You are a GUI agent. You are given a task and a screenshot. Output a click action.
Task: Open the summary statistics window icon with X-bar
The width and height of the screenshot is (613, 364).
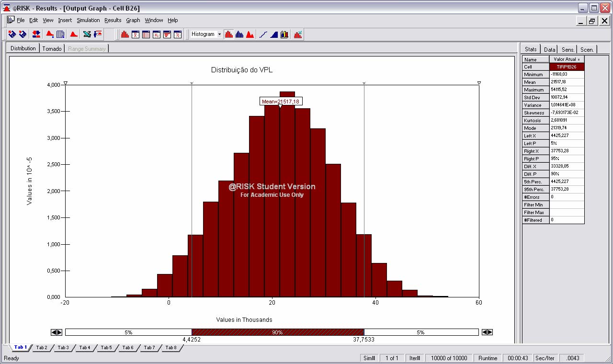click(x=136, y=34)
